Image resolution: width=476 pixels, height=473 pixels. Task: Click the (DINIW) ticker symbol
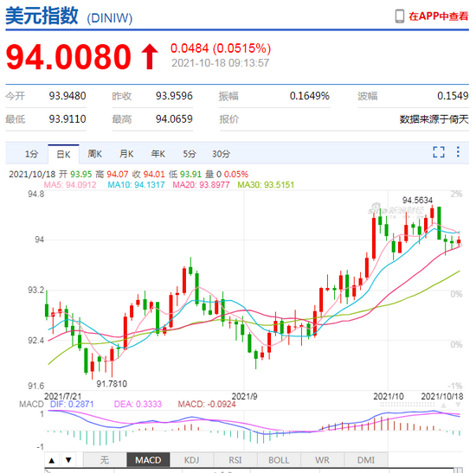tap(110, 18)
